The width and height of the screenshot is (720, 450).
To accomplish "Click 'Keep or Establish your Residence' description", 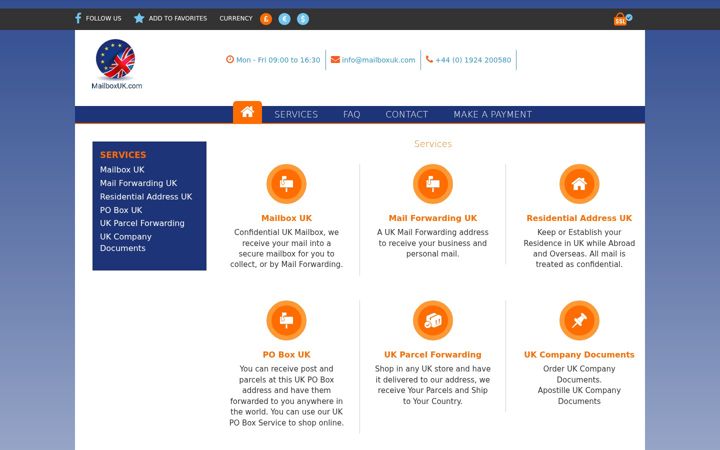I will pos(579,248).
